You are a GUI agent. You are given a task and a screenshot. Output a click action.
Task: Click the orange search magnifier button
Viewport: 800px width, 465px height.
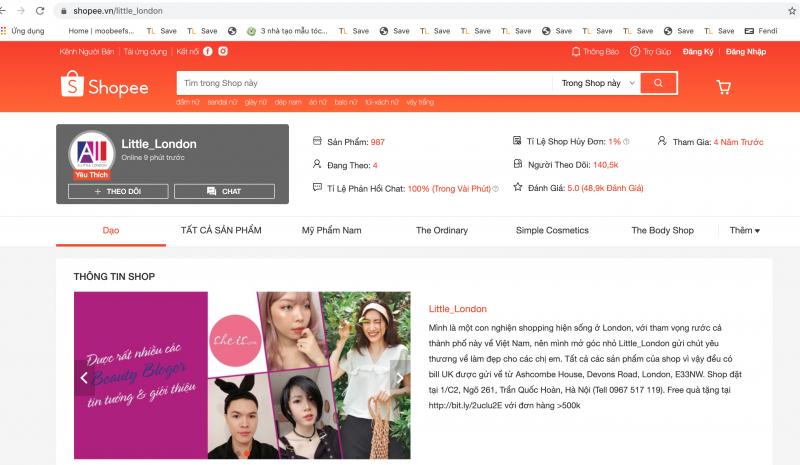pyautogui.click(x=658, y=83)
